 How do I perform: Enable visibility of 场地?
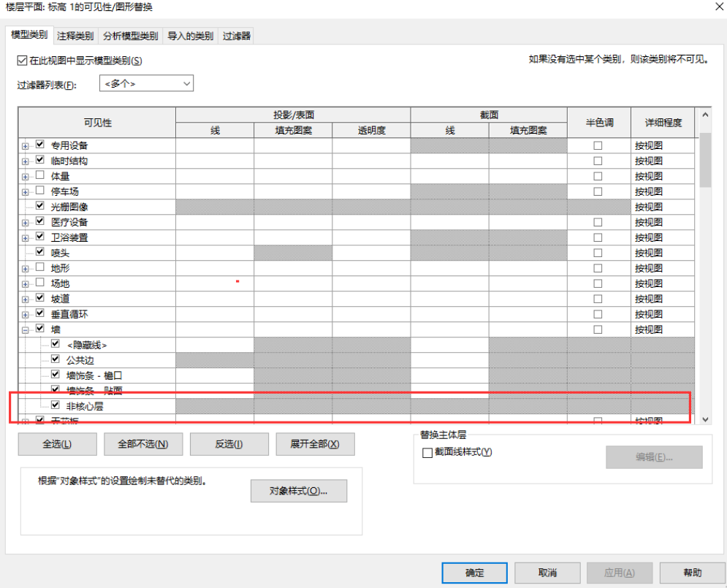[40, 283]
